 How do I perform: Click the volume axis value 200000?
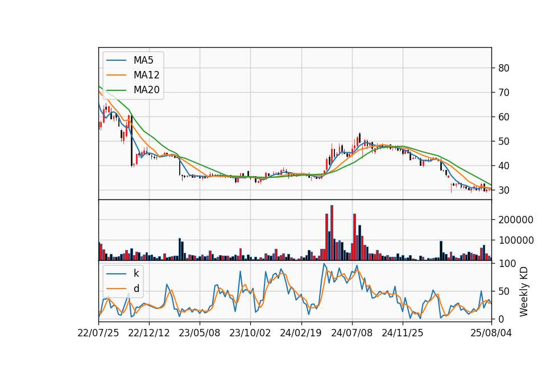(516, 220)
